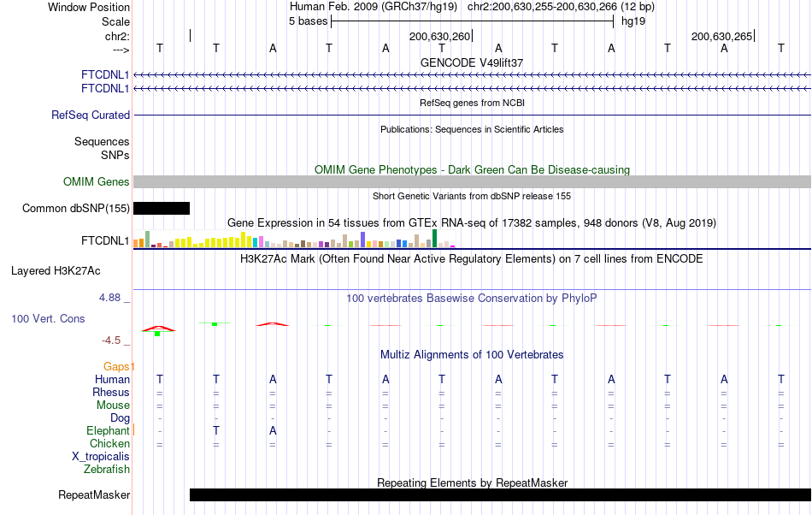The width and height of the screenshot is (812, 515).
Task: Click the Dog alignment row label
Action: tap(120, 417)
